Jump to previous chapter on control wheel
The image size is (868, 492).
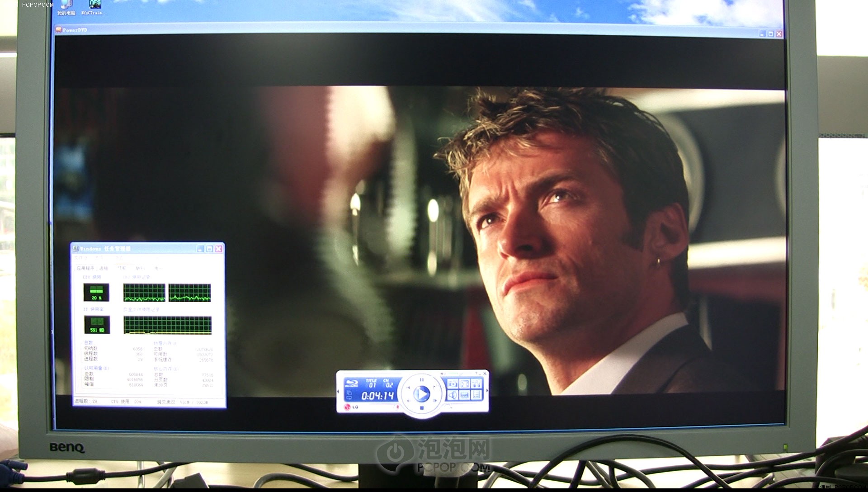pos(409,388)
